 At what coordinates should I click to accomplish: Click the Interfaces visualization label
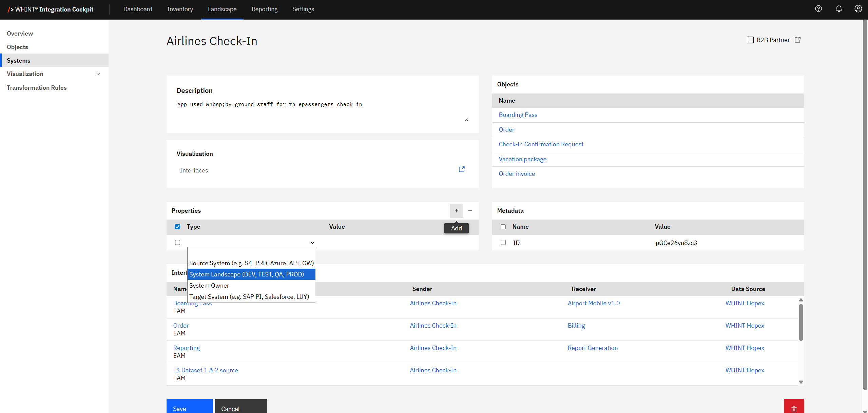[194, 170]
